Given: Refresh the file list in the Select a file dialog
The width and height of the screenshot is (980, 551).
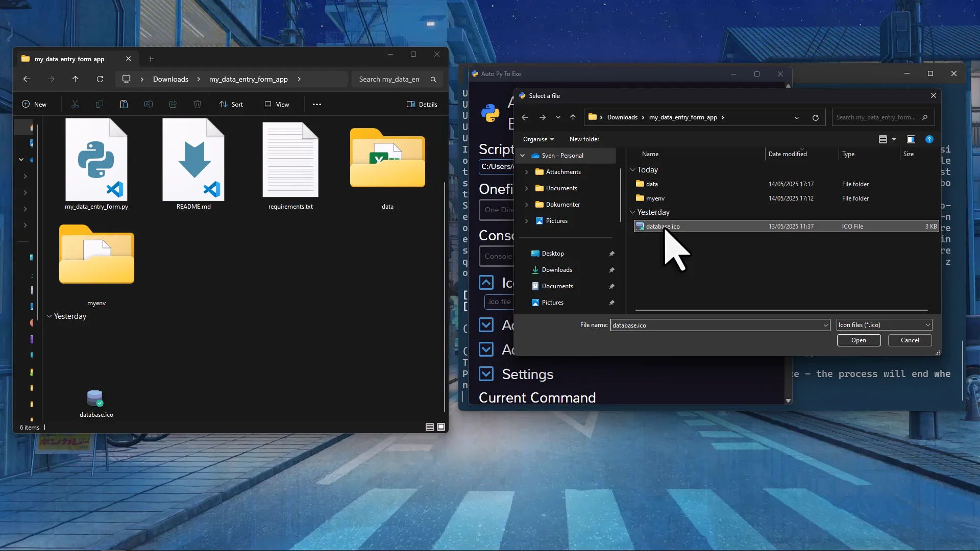Looking at the screenshot, I should [815, 117].
